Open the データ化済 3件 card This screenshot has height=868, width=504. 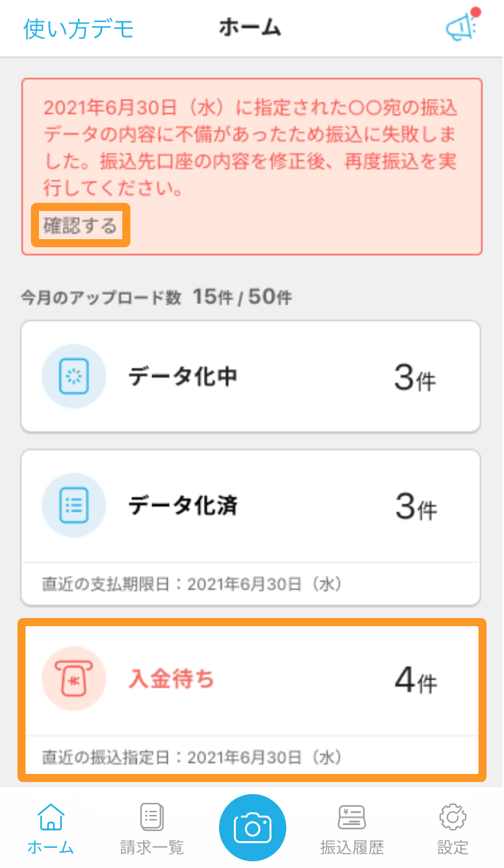[251, 527]
